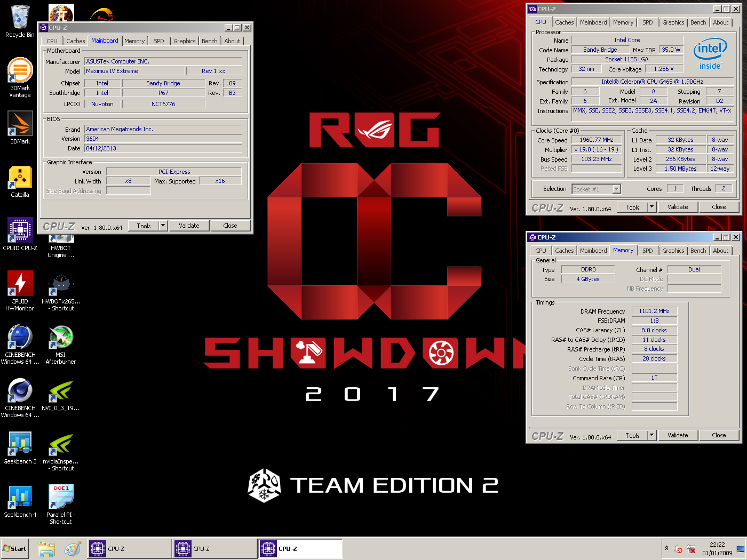Open Mainboard tab in top-right CPU-Z window
Viewport: 747px width, 560px height.
(593, 22)
